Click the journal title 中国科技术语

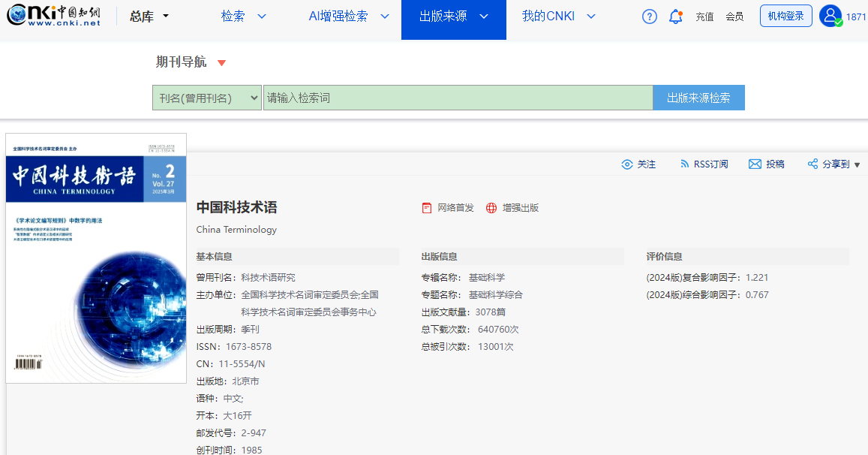[236, 207]
